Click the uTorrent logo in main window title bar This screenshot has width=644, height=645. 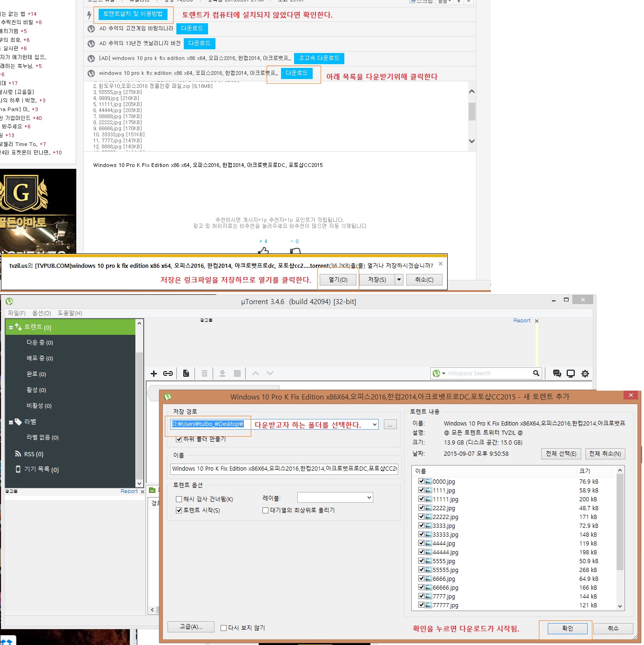coord(9,301)
